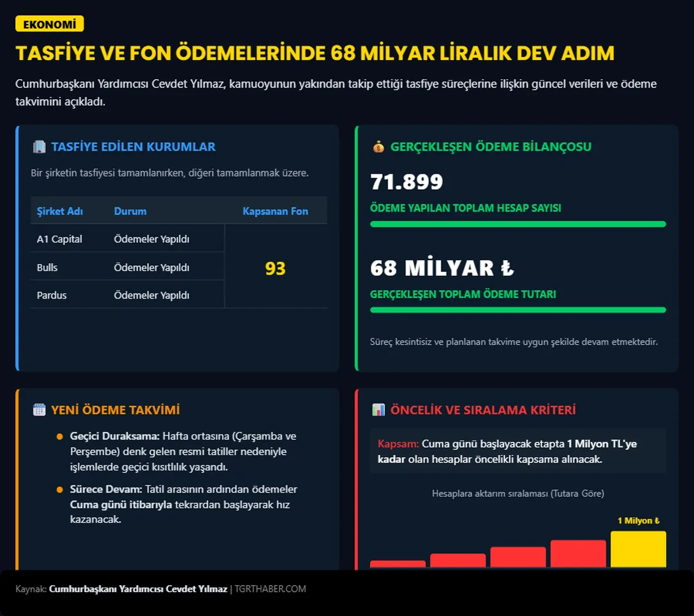The image size is (694, 616).
Task: Click progress bar under ÖDEME YAPILAN TOPLAM HESAP SAYISI
Action: point(518,224)
